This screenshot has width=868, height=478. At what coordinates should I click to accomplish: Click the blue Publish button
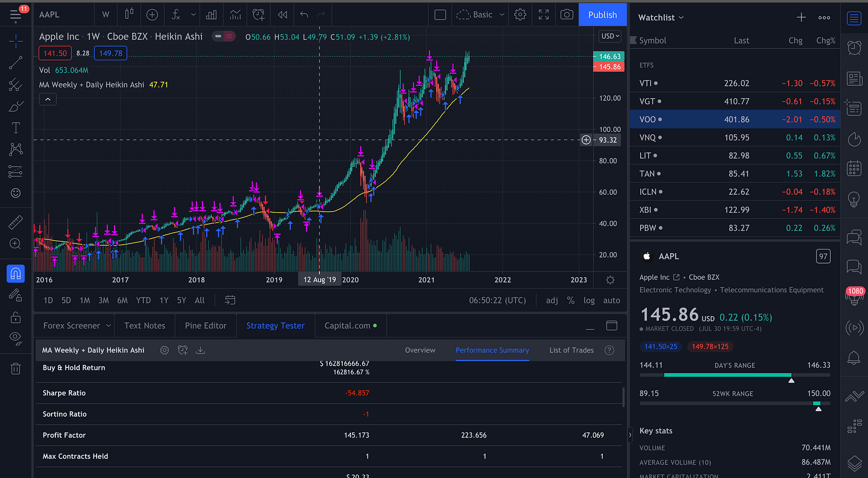click(x=602, y=15)
